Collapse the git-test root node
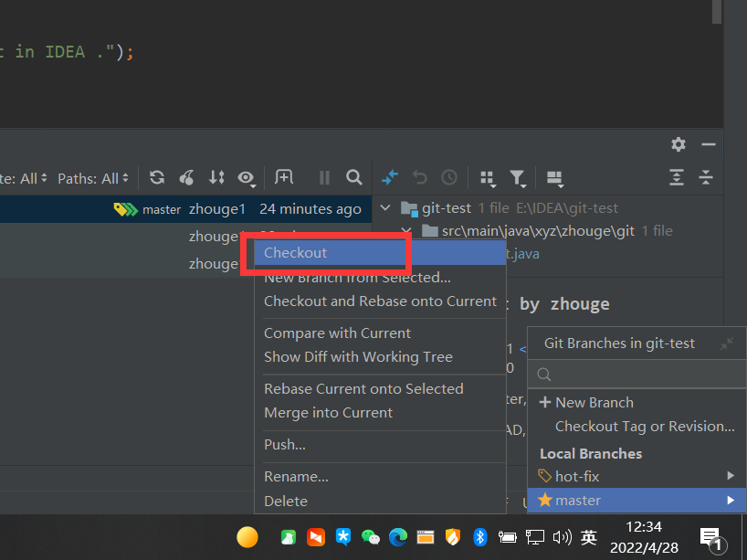This screenshot has height=560, width=747. [385, 208]
